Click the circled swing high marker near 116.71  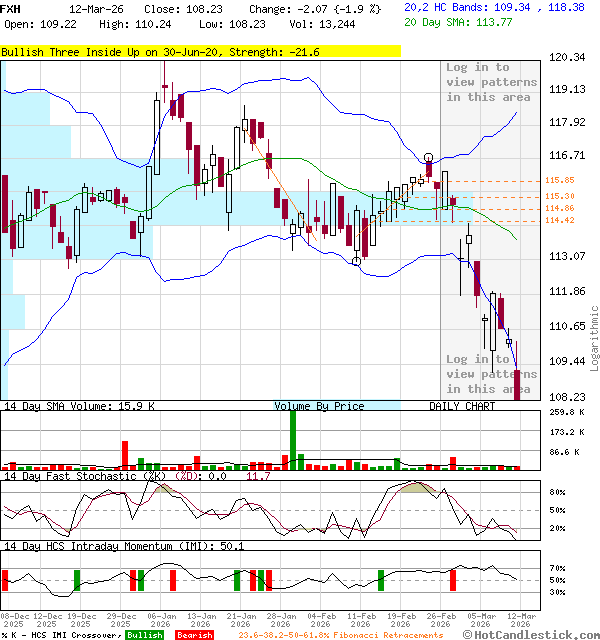click(429, 158)
